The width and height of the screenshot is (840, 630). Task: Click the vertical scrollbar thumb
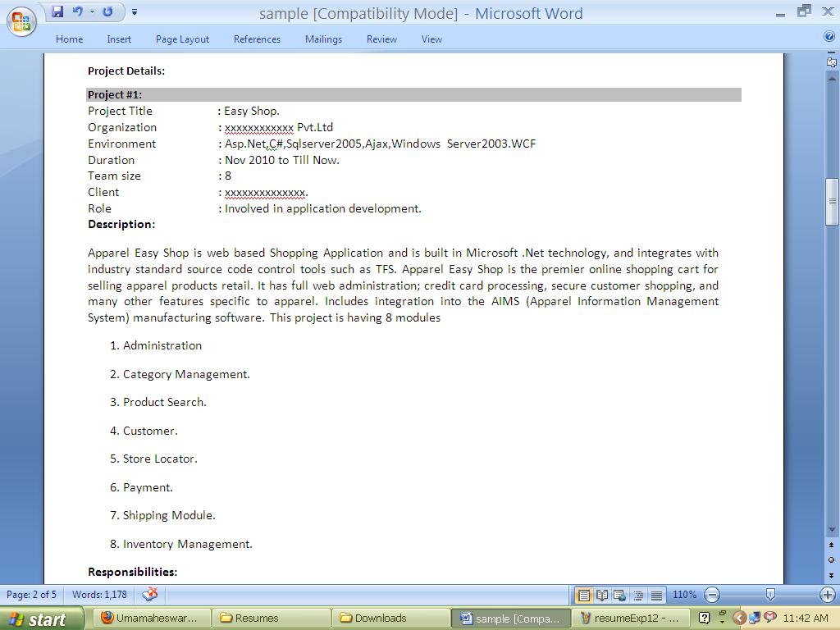tap(832, 202)
